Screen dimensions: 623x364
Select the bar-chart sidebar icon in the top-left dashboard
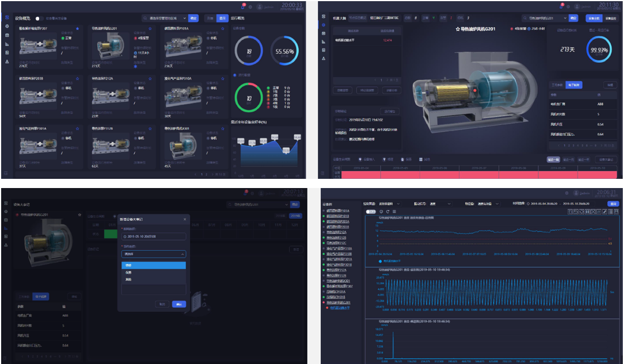point(7,44)
